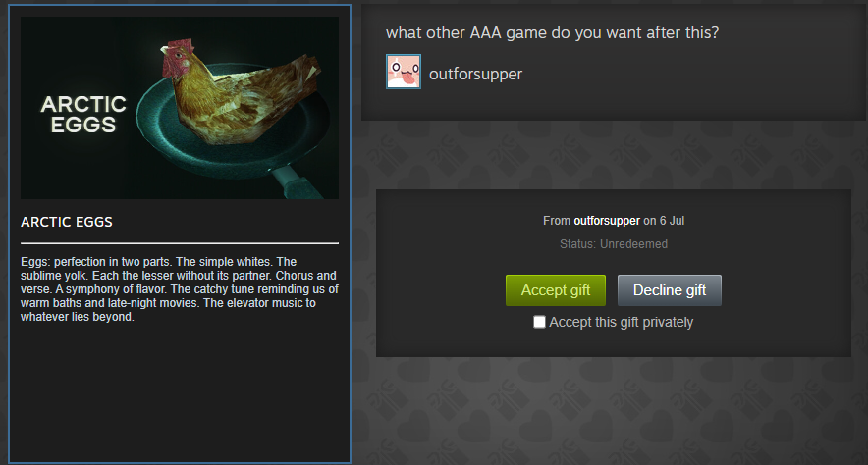This screenshot has height=465, width=868.
Task: Click the 6 Jul gift date
Action: point(672,221)
